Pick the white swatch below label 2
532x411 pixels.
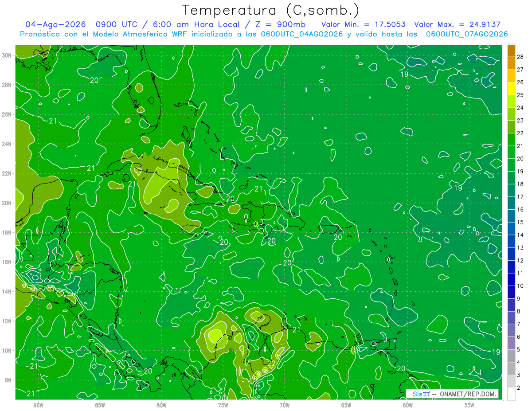click(x=511, y=394)
